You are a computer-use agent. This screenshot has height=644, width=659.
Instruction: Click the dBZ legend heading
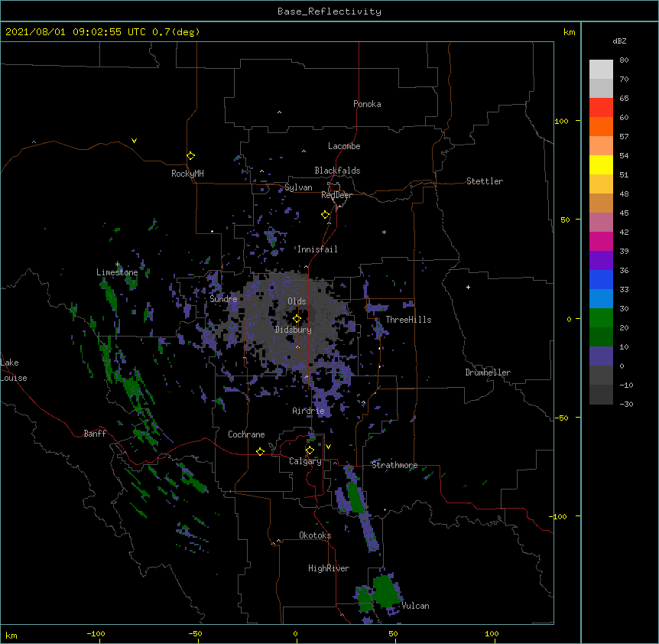619,41
